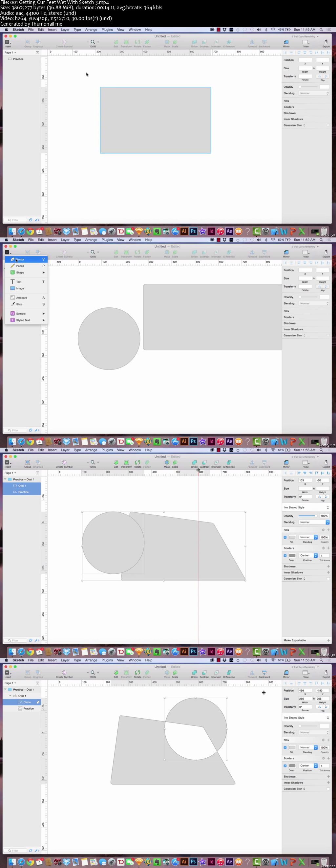336x868 pixels.
Task: Open No Shared Style dropdown in 00:08:30 frame
Action: [x=306, y=507]
